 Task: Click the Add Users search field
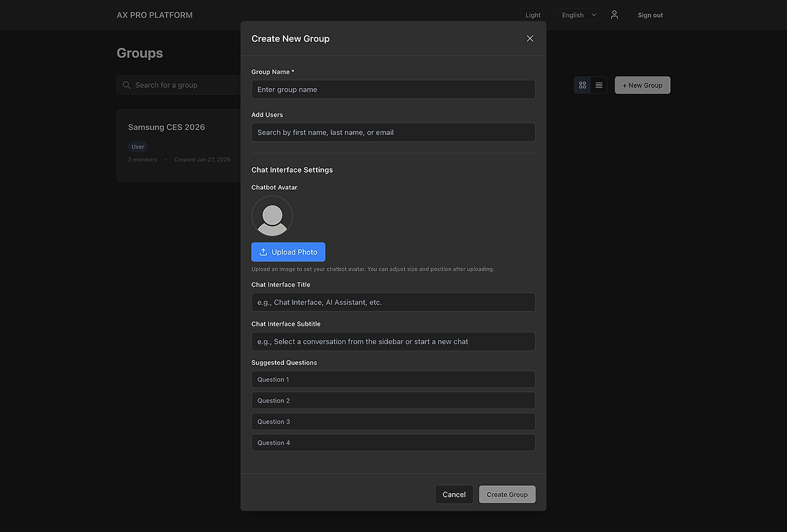click(393, 132)
